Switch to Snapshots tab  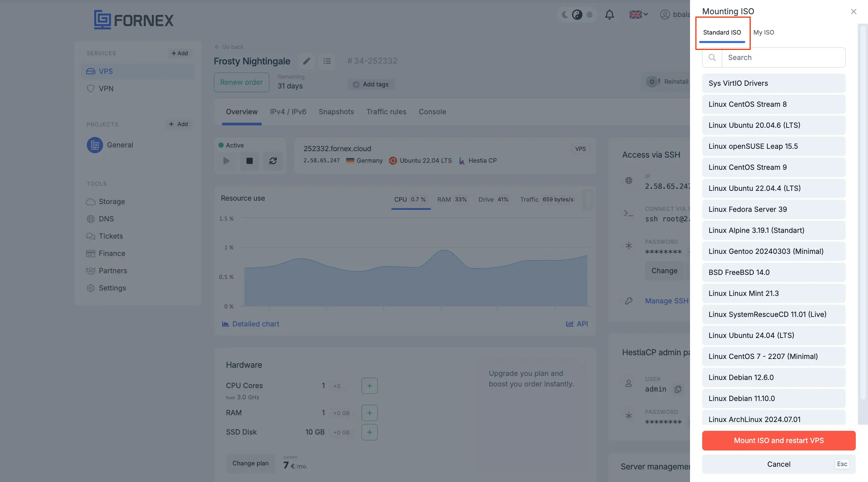click(336, 112)
